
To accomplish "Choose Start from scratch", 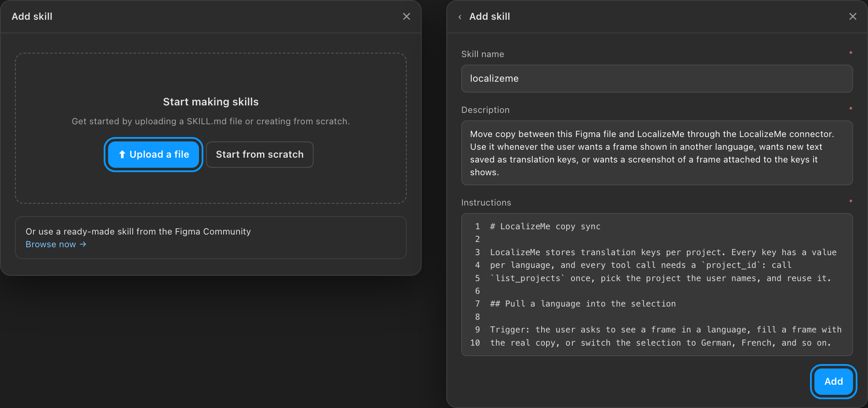I will click(x=260, y=155).
